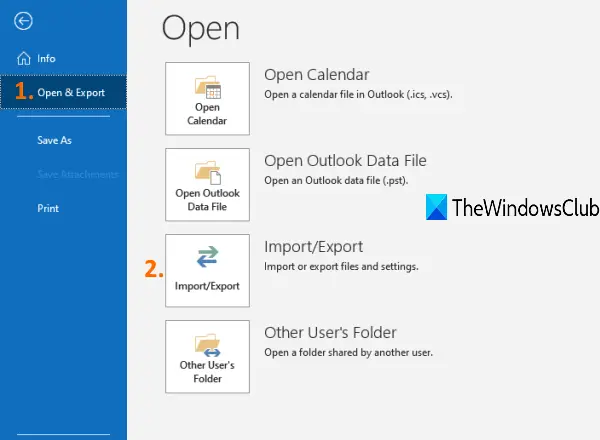Click the Open Outlook Data File button label
Image resolution: width=600 pixels, height=440 pixels.
click(x=207, y=200)
